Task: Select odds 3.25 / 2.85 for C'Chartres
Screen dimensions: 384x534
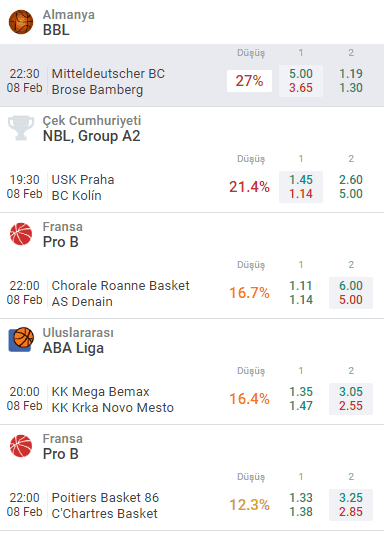Action: [351, 505]
